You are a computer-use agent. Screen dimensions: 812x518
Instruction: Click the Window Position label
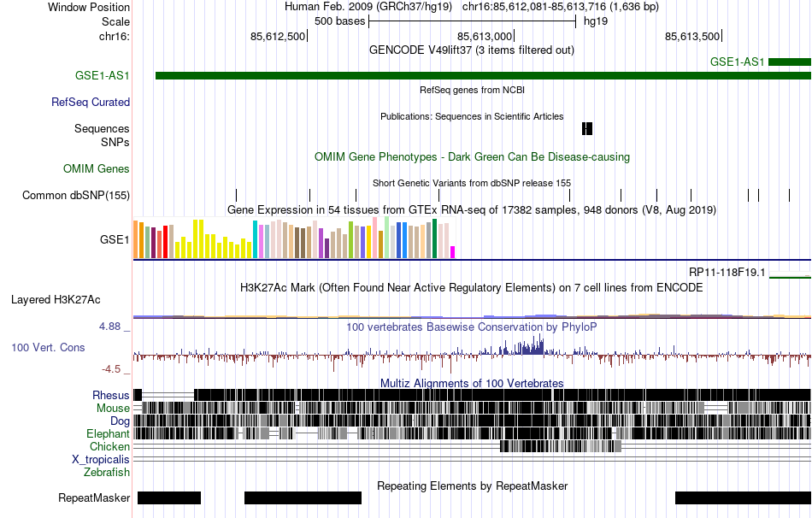tap(89, 7)
